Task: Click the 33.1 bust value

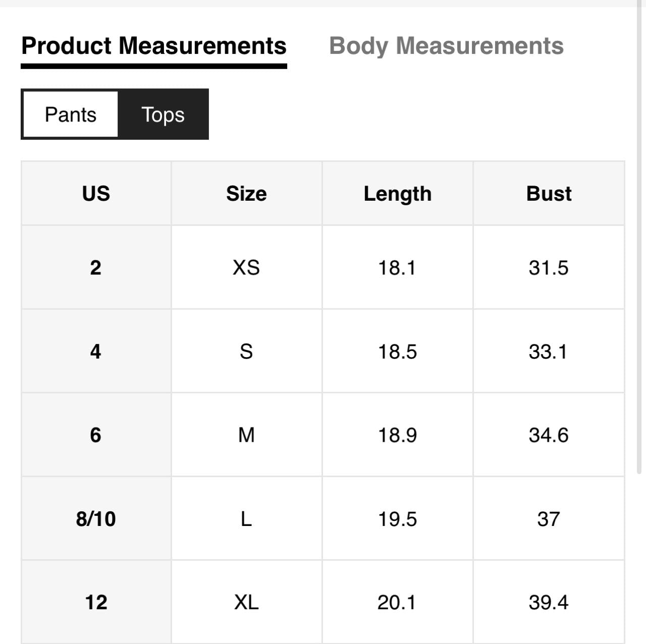Action: tap(549, 351)
